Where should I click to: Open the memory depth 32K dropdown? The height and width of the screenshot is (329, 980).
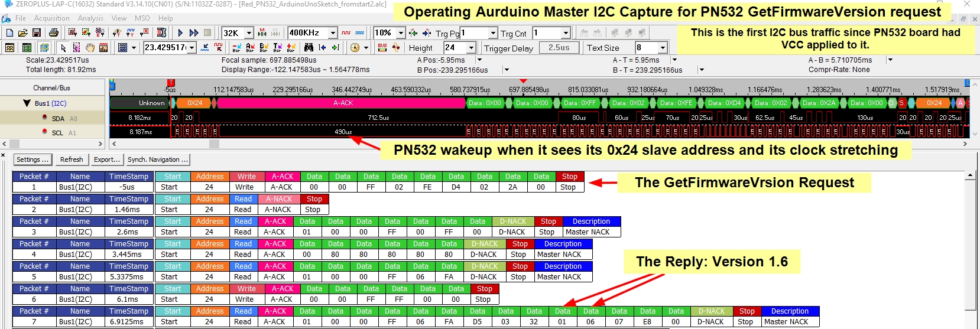pyautogui.click(x=249, y=33)
